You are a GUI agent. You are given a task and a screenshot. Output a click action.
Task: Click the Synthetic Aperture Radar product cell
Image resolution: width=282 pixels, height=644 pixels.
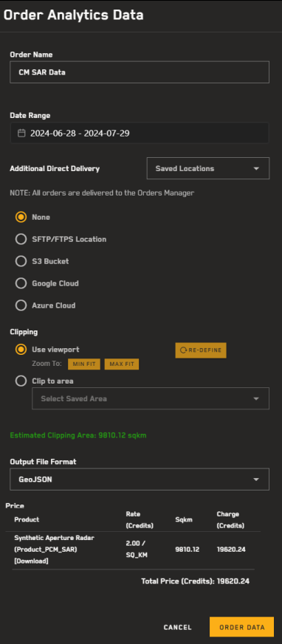point(55,549)
